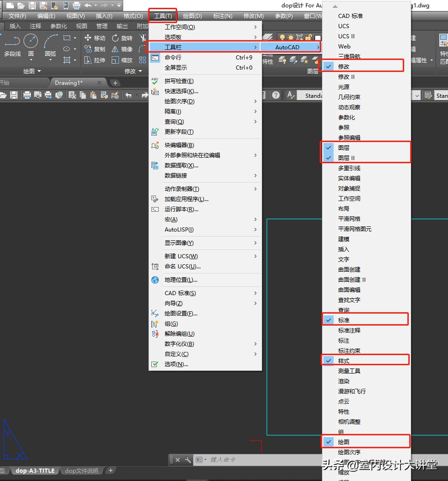
Task: Select the 旋转 (Rotate) tool
Action: coord(122,38)
